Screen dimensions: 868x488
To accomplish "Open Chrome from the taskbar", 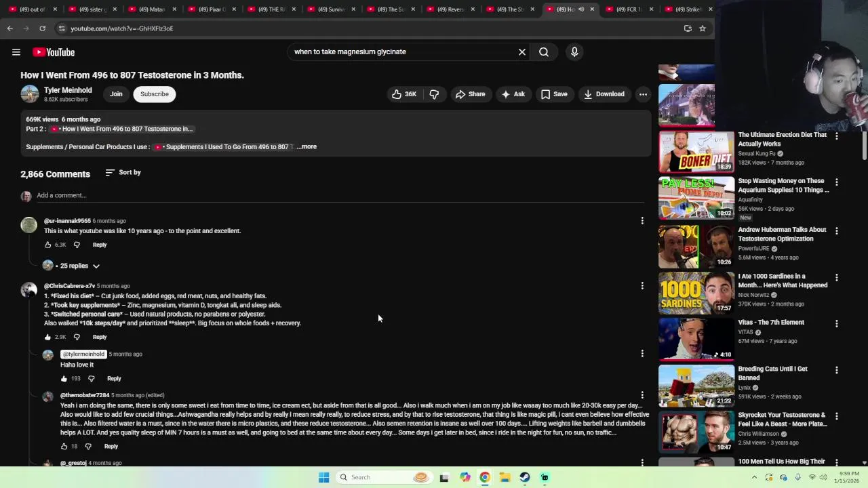I will coord(484,477).
